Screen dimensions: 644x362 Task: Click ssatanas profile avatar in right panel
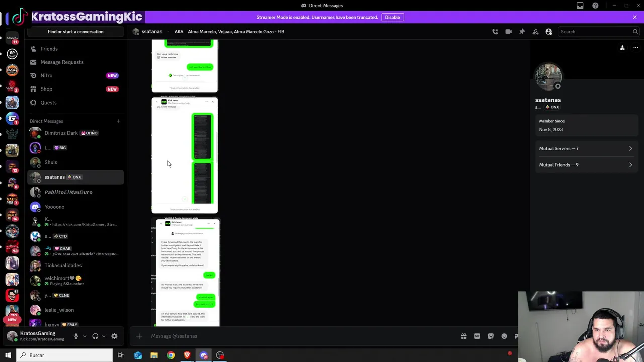click(548, 77)
